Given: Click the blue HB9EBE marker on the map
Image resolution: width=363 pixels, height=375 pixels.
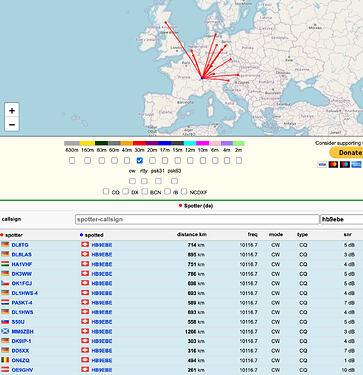Looking at the screenshot, I should [202, 78].
